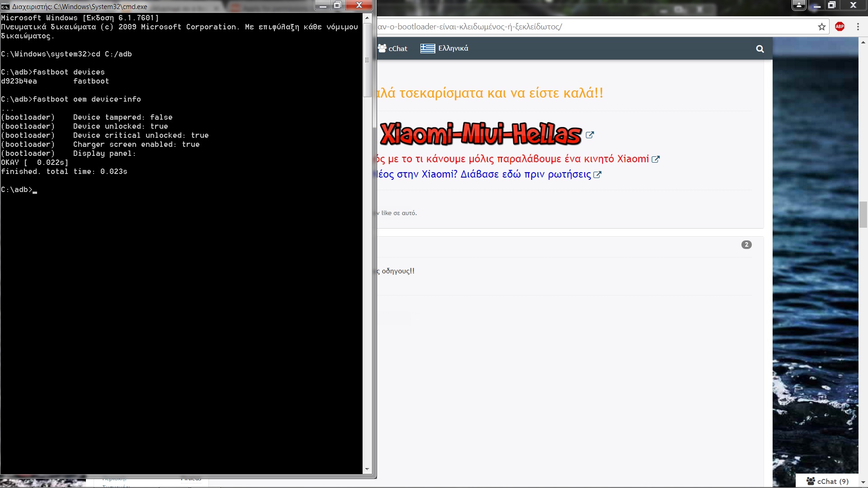Viewport: 868px width, 488px height.
Task: Open the Chrome user profile button
Action: pyautogui.click(x=799, y=5)
